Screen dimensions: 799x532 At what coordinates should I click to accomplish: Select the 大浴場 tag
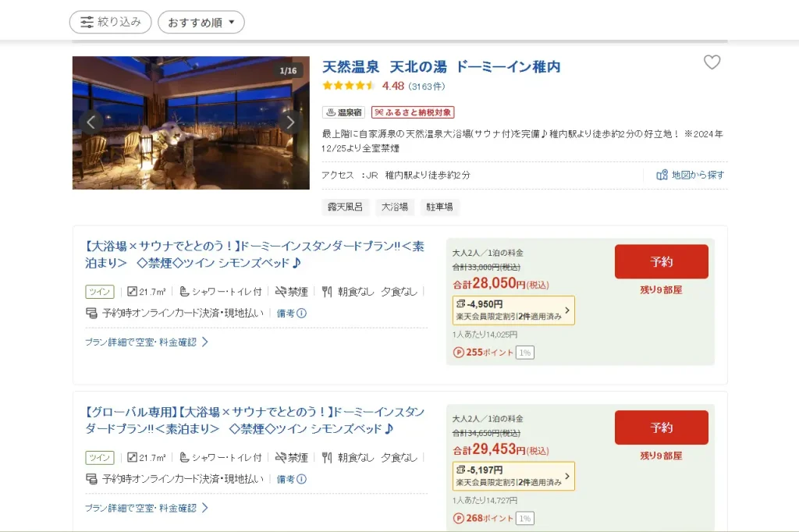395,207
